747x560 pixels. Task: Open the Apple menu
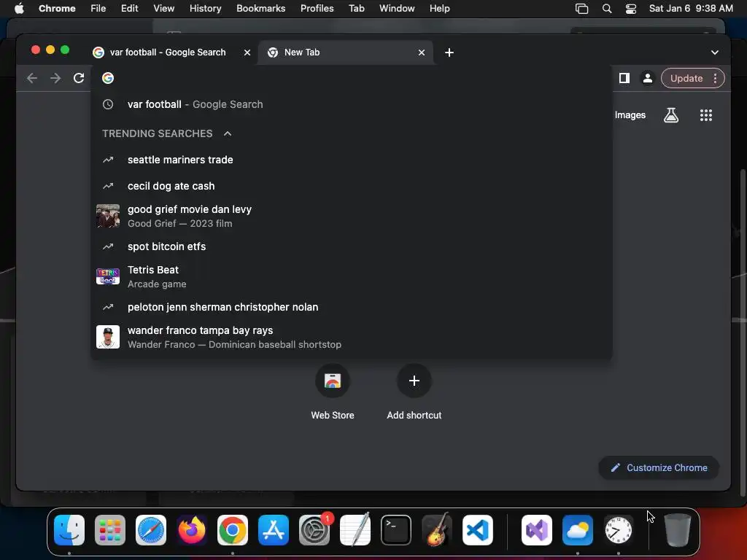pos(19,9)
